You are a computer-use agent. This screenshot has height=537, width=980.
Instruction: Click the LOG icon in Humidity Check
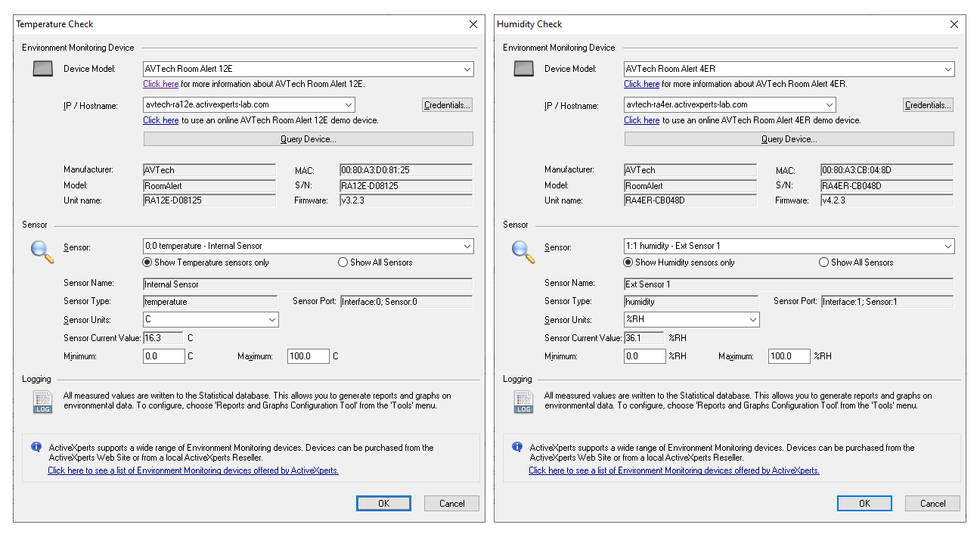tap(524, 402)
